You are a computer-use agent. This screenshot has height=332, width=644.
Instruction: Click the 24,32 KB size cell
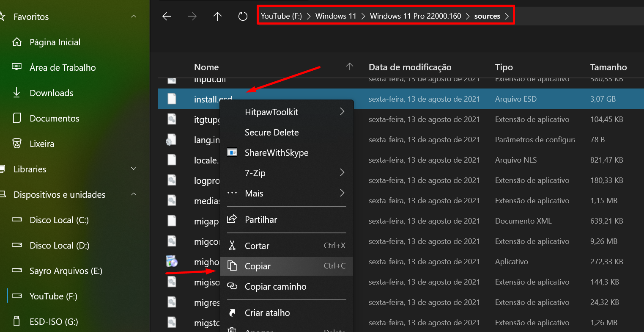point(605,302)
